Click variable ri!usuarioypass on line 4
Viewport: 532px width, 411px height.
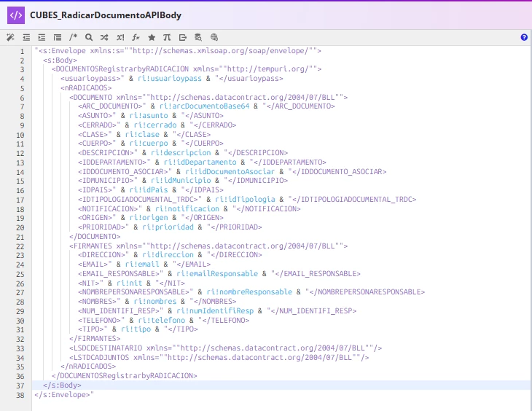click(170, 79)
